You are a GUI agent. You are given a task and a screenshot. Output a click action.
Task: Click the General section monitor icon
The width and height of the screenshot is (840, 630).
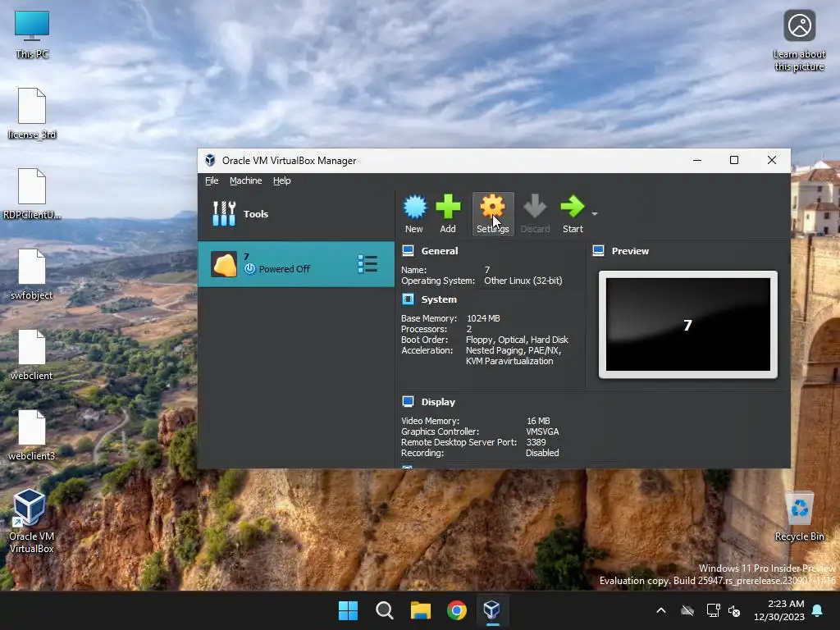point(409,251)
